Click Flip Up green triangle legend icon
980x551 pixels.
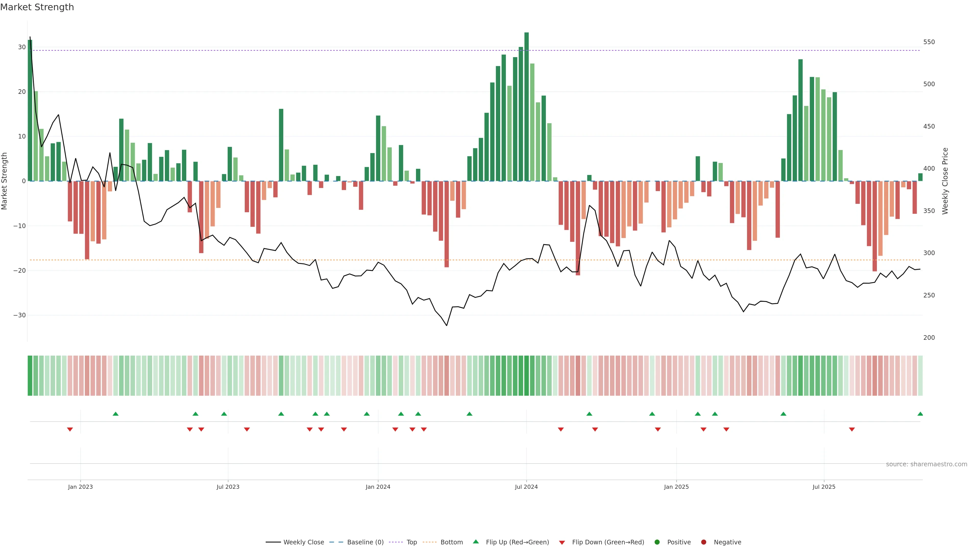point(475,542)
